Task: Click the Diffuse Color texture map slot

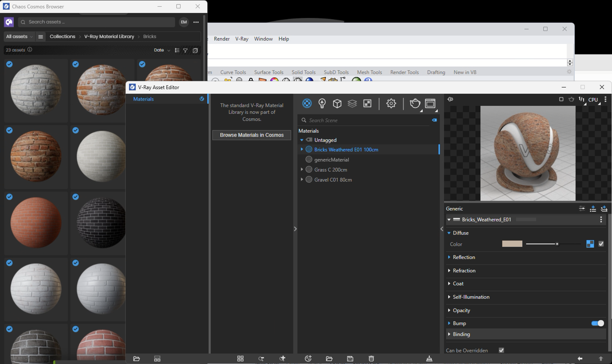Action: [x=590, y=244]
